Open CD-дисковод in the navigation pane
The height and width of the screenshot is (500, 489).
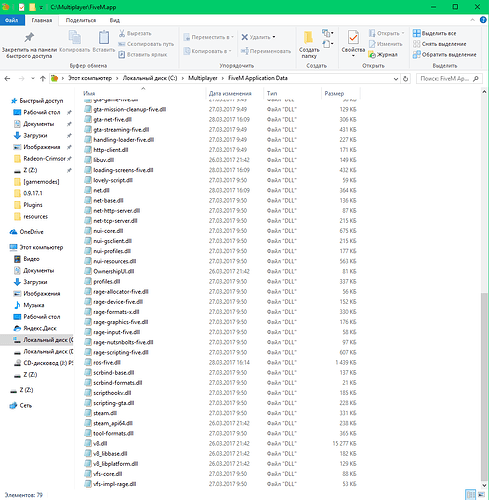pyautogui.click(x=48, y=363)
